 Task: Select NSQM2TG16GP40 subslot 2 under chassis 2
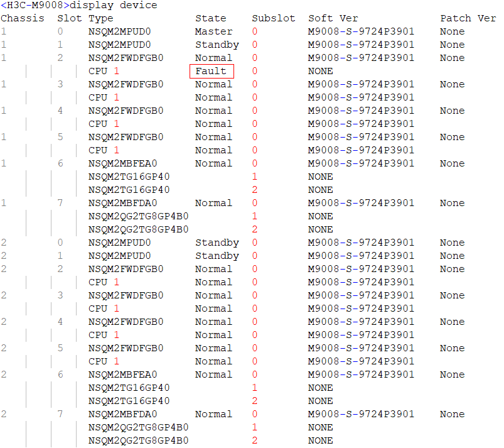[x=129, y=401]
